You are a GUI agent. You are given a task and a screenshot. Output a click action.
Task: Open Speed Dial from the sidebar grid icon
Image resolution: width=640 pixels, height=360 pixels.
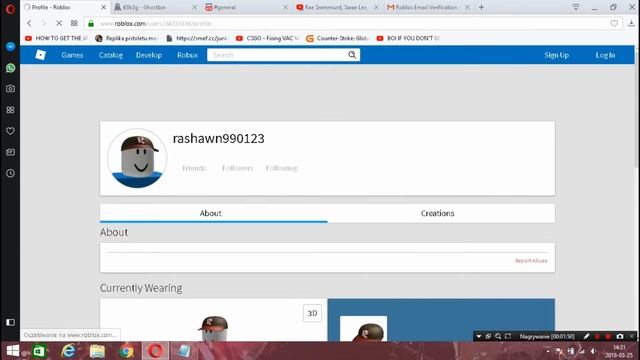point(10,110)
